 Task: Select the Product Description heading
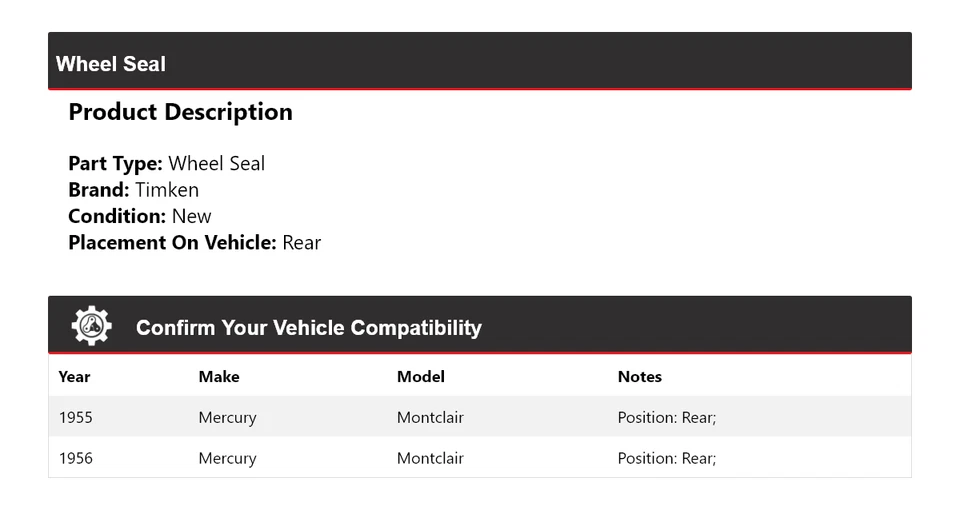tap(180, 112)
